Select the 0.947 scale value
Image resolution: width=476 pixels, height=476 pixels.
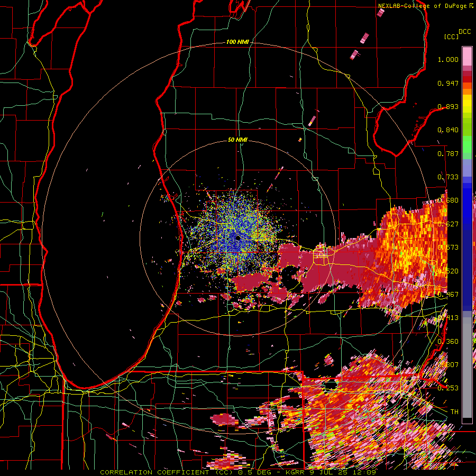pyautogui.click(x=448, y=83)
